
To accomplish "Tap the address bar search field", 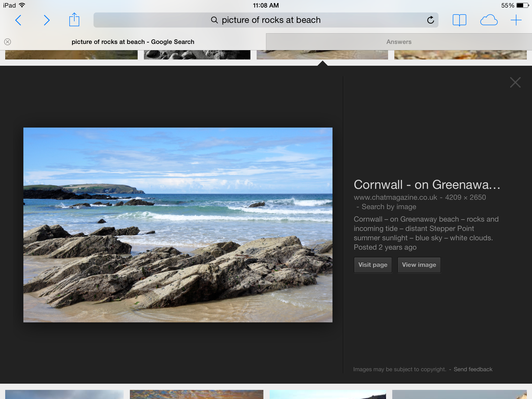I will tap(265, 20).
